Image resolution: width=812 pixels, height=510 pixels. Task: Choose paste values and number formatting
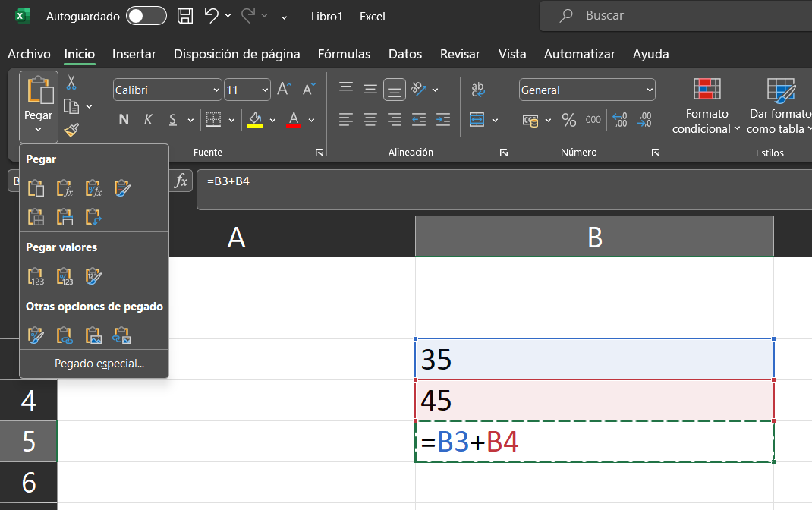click(65, 276)
